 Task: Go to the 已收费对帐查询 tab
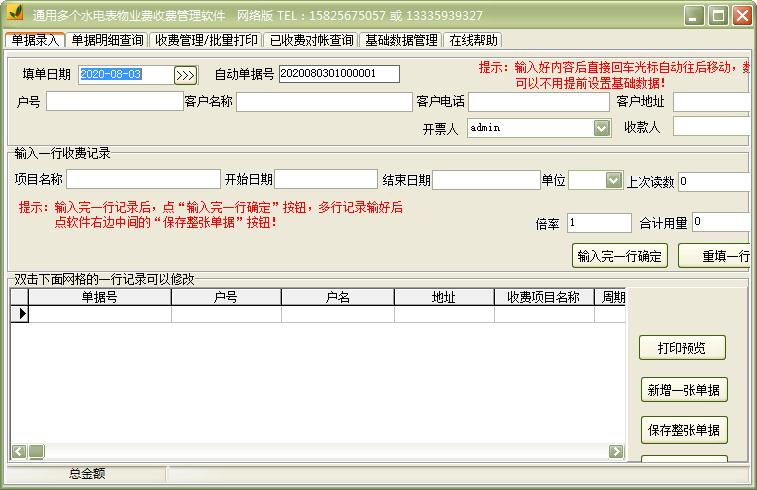pos(312,40)
